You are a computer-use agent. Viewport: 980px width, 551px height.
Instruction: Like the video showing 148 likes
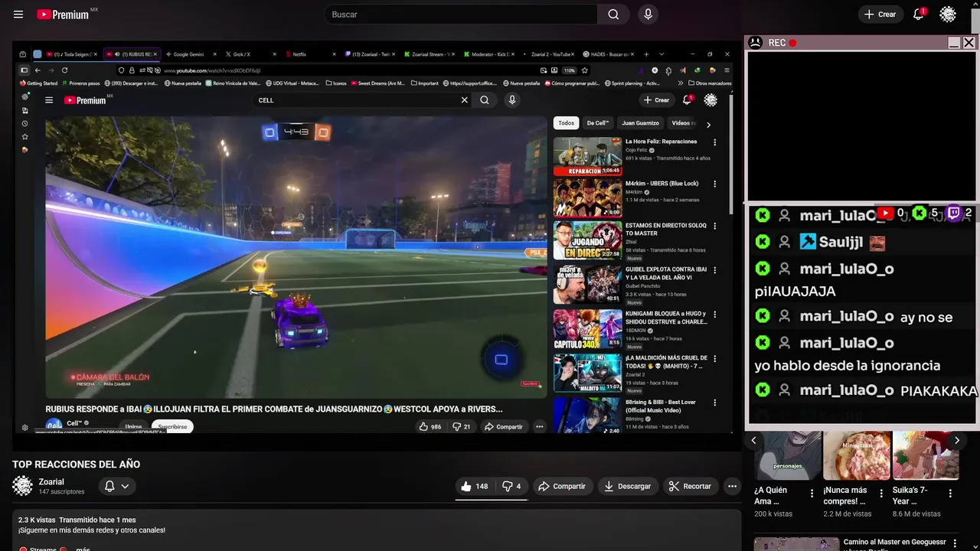click(x=474, y=486)
